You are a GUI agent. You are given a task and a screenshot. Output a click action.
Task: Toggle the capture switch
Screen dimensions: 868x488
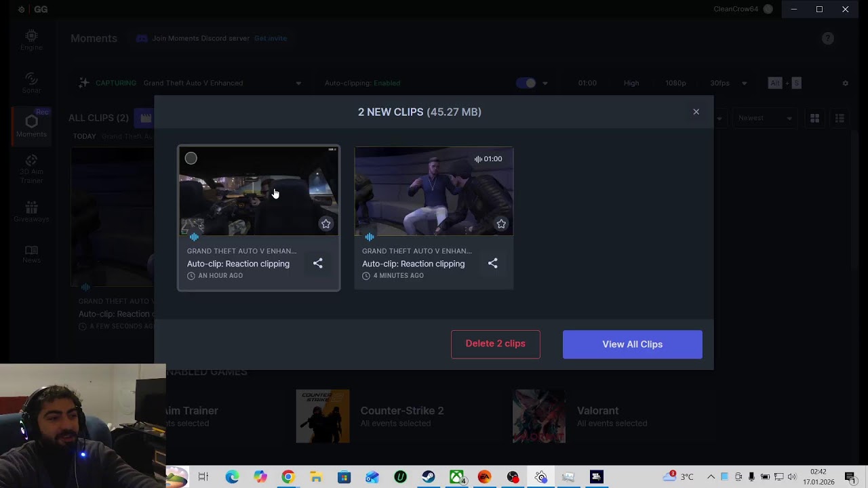[526, 83]
